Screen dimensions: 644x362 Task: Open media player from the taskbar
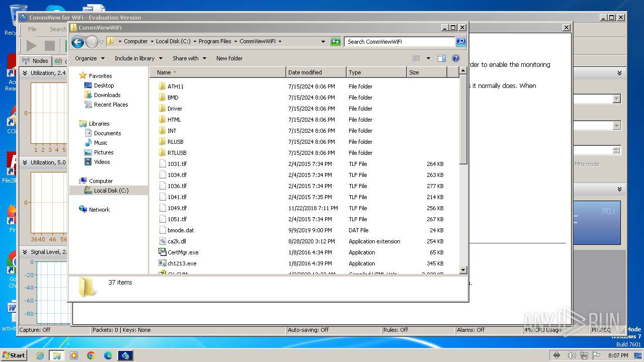pos(74,355)
